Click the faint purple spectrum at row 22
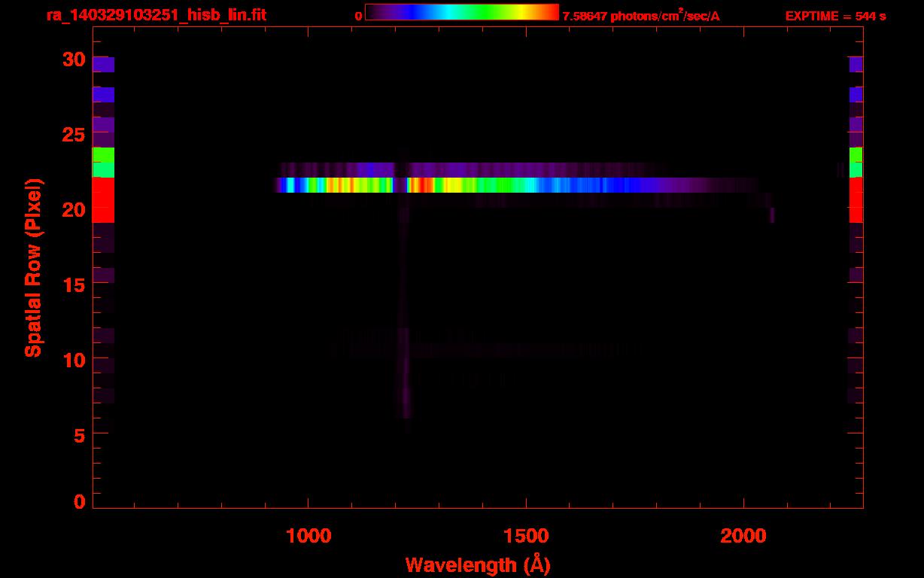Image resolution: width=924 pixels, height=578 pixels. (474, 170)
